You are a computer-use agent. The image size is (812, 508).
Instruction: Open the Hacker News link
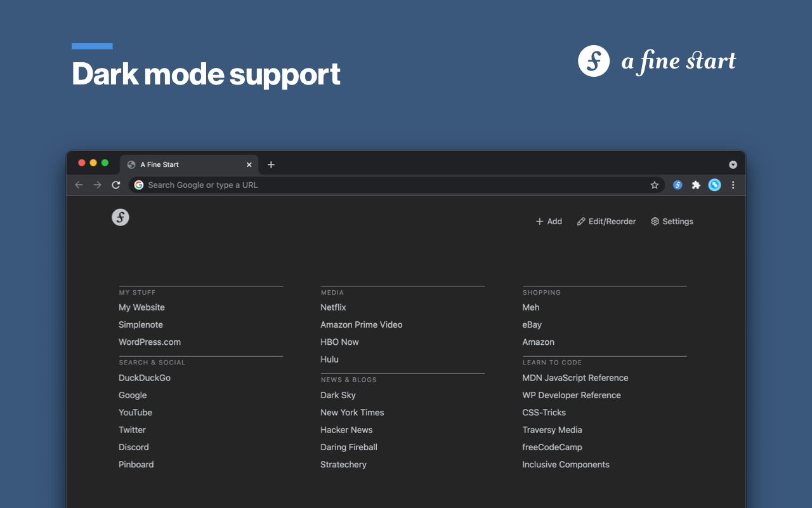346,430
